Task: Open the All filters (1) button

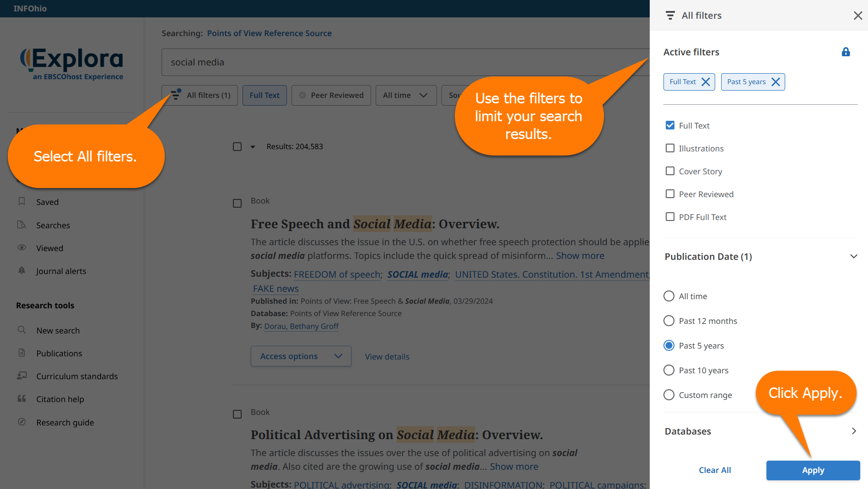Action: click(x=199, y=95)
